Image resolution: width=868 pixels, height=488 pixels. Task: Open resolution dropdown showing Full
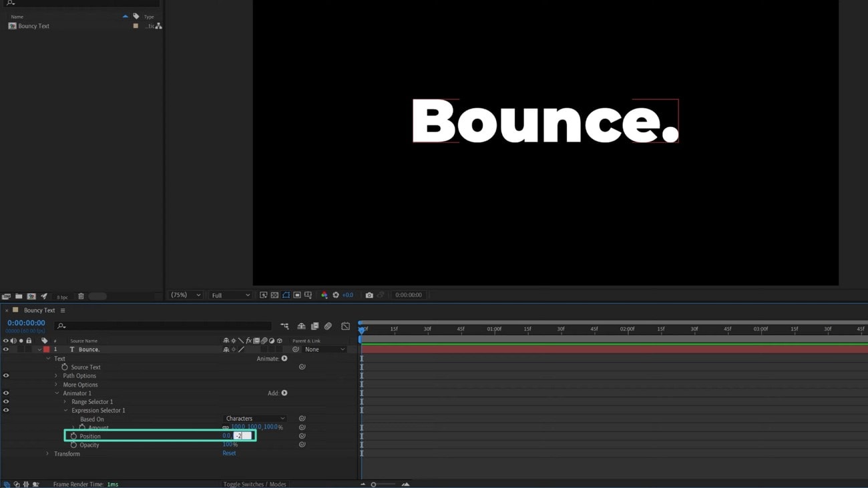pos(230,295)
